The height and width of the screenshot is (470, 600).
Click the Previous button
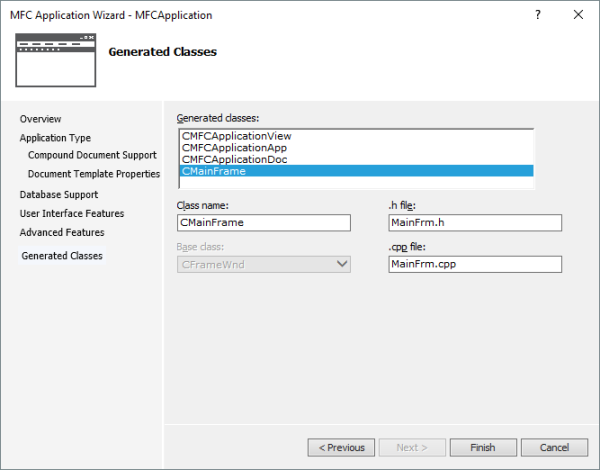pos(341,447)
